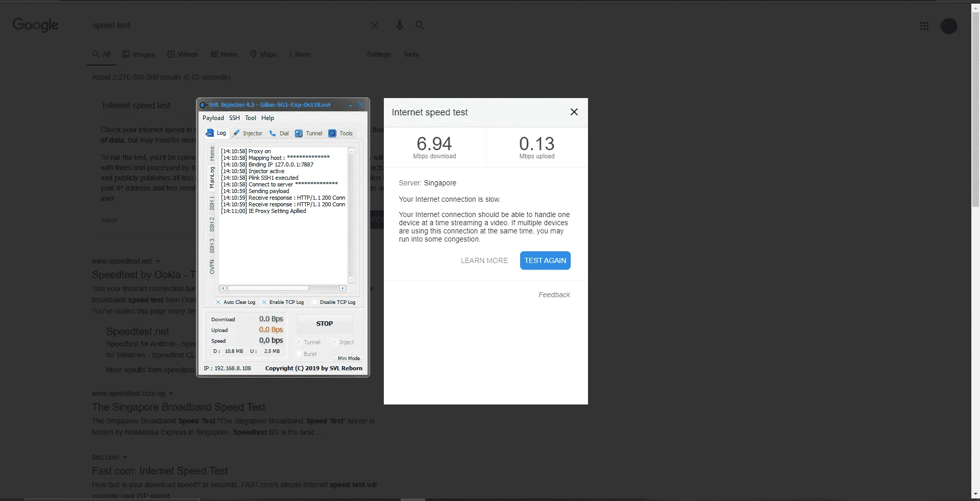Open the Dial tab phone icon

pyautogui.click(x=273, y=133)
